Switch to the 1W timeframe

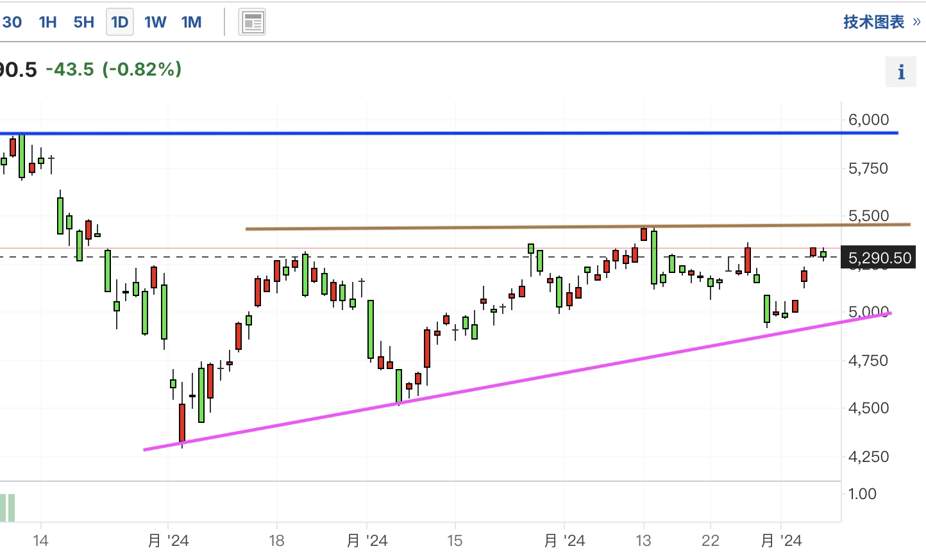155,22
